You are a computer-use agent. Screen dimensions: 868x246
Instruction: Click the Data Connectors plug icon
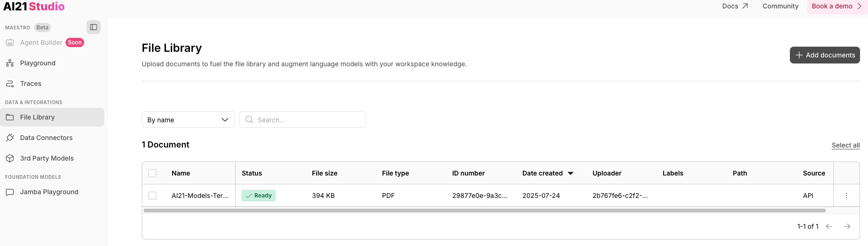pyautogui.click(x=10, y=138)
